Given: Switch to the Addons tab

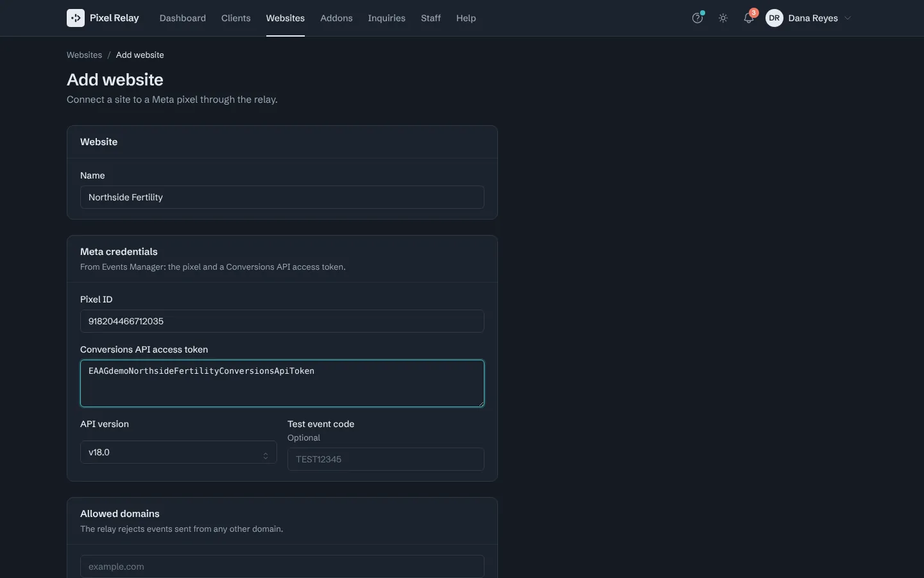Looking at the screenshot, I should [x=336, y=18].
